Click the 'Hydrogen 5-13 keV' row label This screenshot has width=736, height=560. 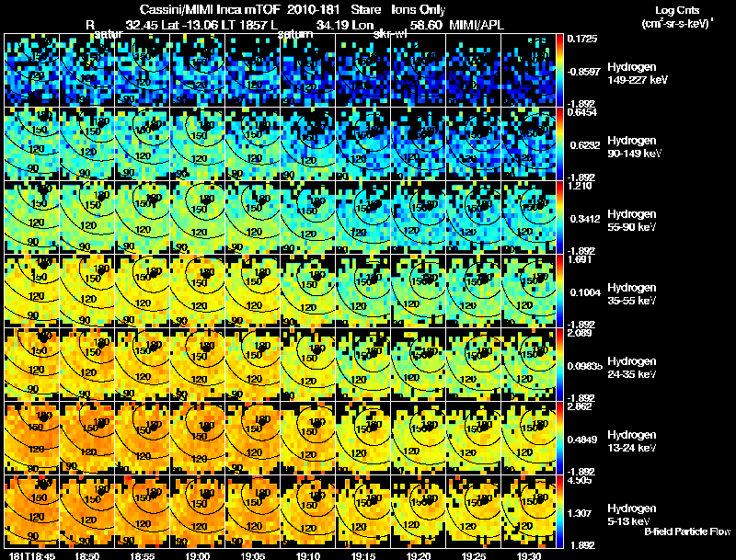[x=632, y=515]
